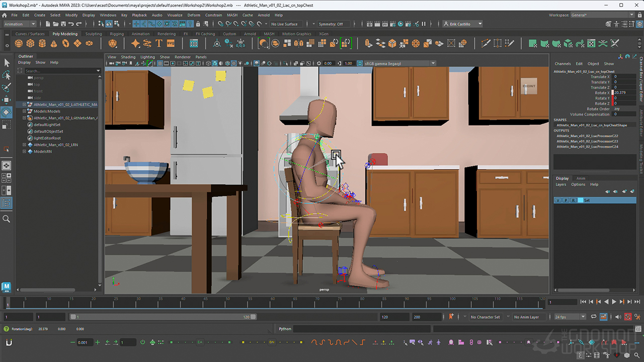Mute audio with the speaker icon

click(x=618, y=317)
